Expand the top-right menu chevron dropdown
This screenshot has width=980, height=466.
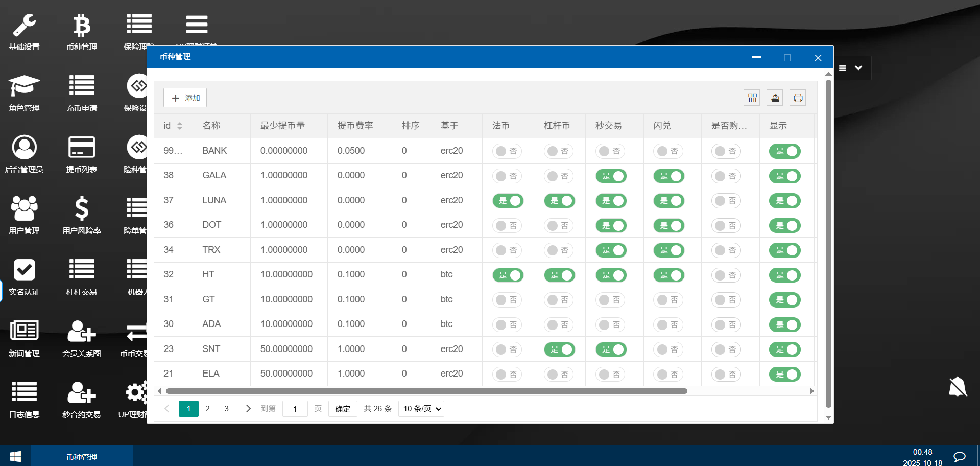(858, 68)
